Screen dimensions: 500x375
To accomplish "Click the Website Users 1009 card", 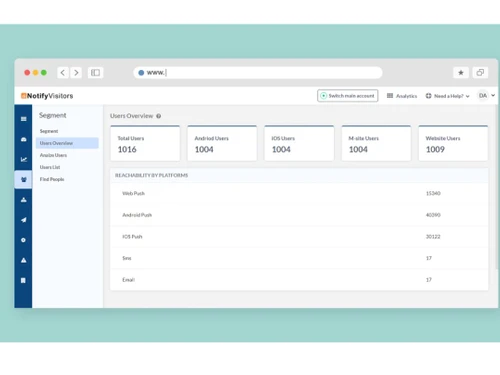I will [x=453, y=143].
